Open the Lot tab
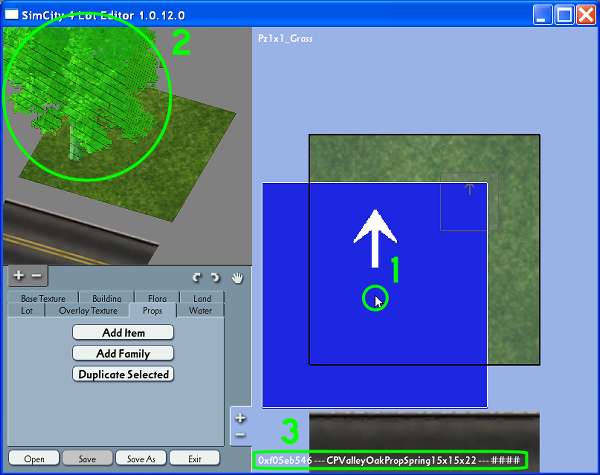 27,311
